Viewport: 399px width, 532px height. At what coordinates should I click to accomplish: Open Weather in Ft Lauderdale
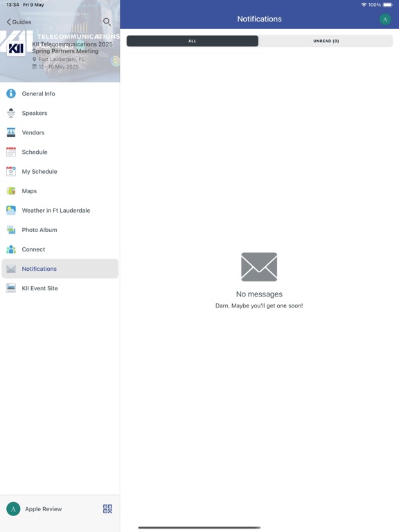pos(60,211)
